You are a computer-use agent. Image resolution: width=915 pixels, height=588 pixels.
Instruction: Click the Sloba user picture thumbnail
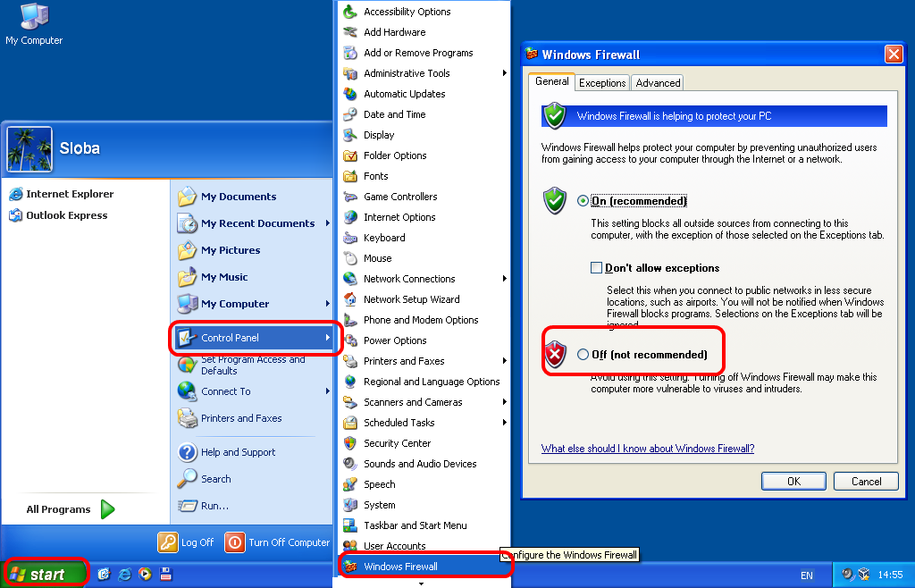pos(29,148)
